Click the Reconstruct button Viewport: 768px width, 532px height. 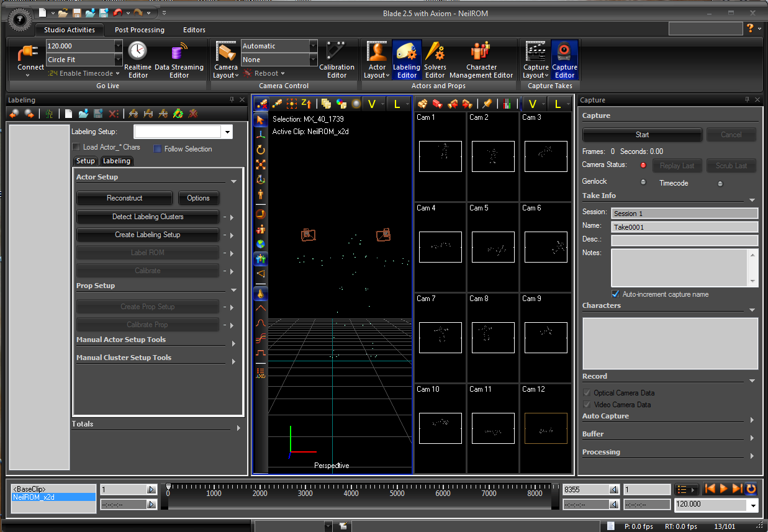click(x=124, y=198)
